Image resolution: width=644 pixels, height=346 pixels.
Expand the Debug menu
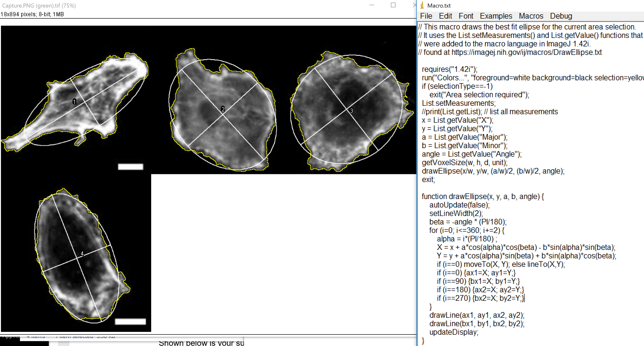click(561, 16)
